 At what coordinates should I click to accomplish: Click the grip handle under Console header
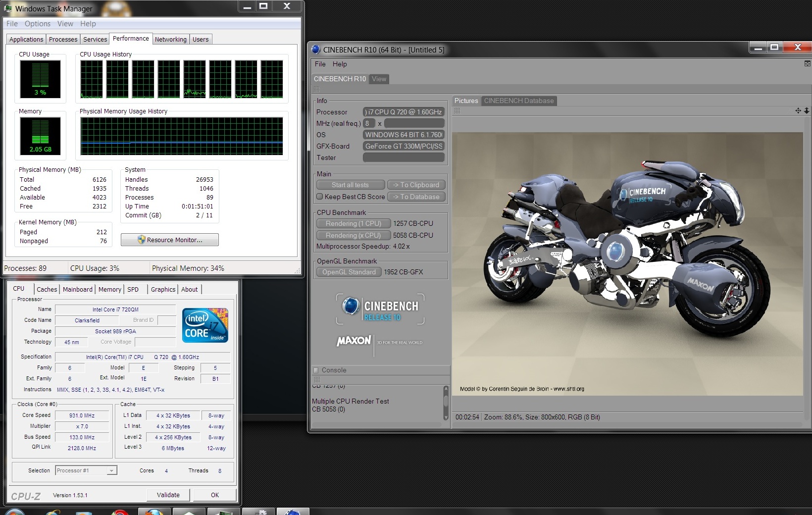(317, 379)
